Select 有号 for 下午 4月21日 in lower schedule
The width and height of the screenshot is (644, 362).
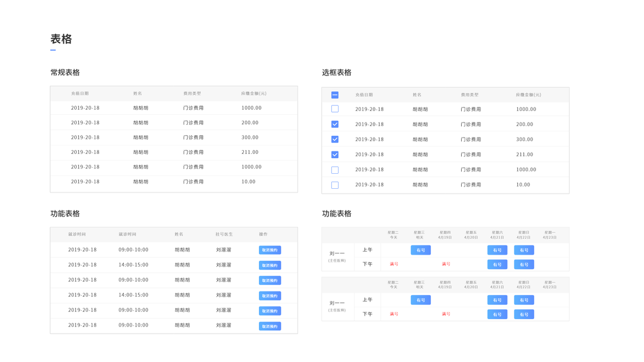497,314
